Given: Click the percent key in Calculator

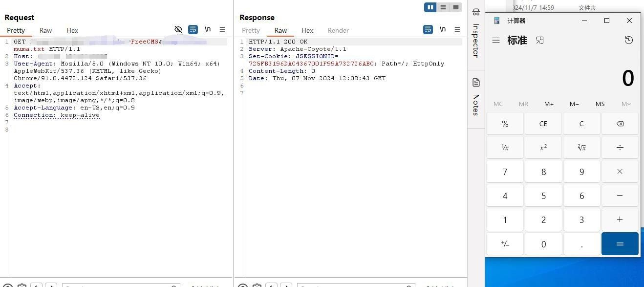Looking at the screenshot, I should pos(505,124).
